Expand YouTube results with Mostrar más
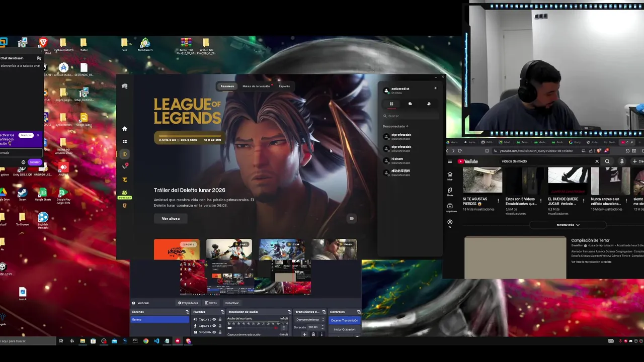644x362 pixels. [568, 225]
